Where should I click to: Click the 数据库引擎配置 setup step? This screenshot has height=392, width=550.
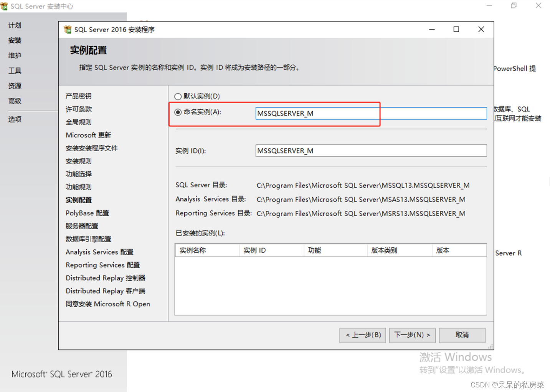click(88, 239)
